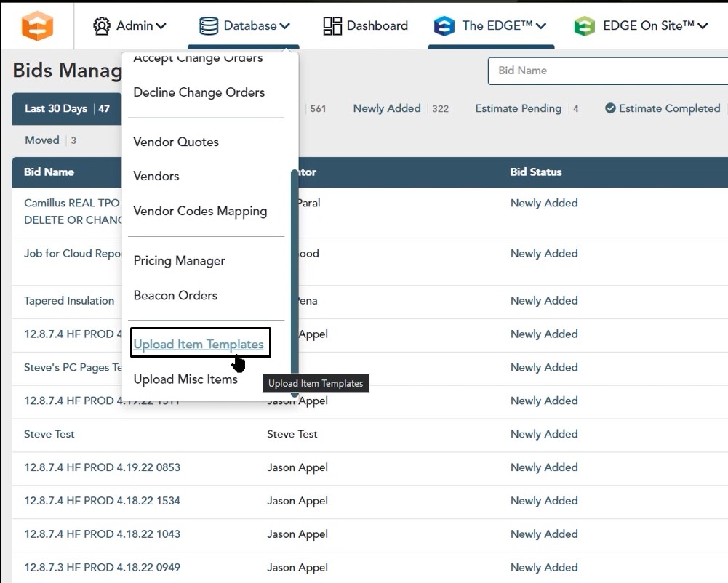Select Upload Item Templates menu entry
Viewport: 728px width, 583px height.
pos(199,344)
